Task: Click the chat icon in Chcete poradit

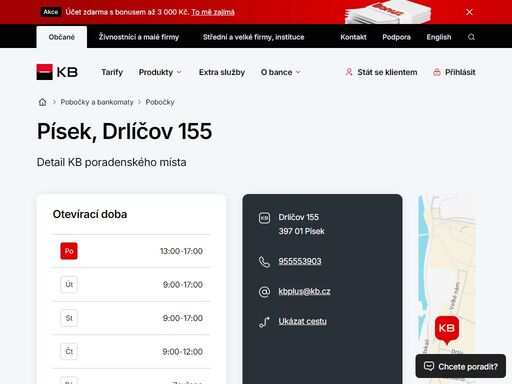Action: click(x=429, y=366)
